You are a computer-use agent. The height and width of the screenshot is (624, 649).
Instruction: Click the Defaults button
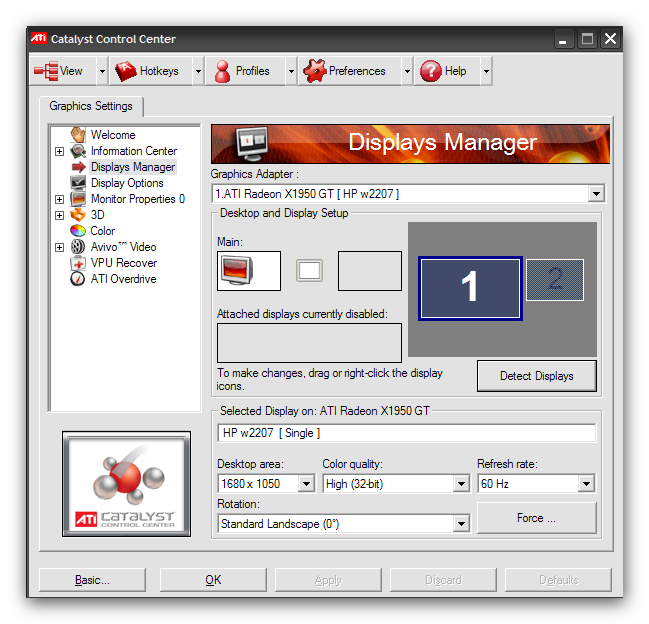(558, 580)
